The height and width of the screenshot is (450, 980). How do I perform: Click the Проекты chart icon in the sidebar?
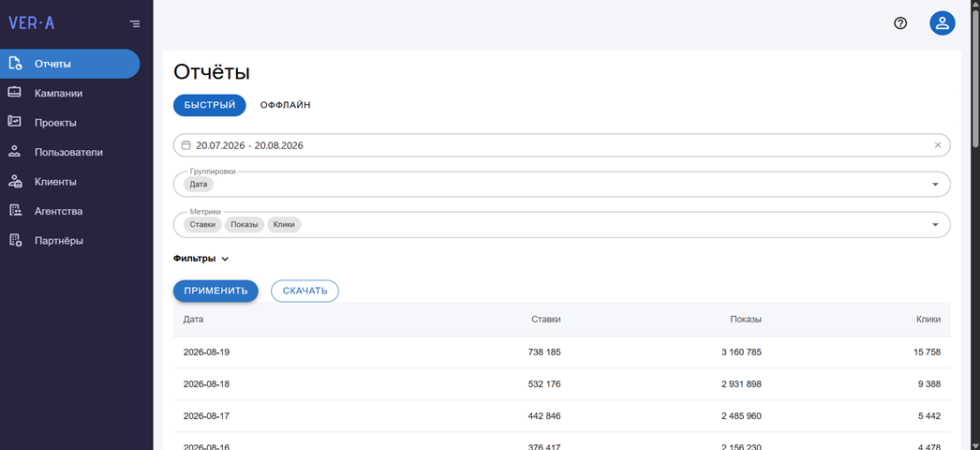click(x=14, y=123)
